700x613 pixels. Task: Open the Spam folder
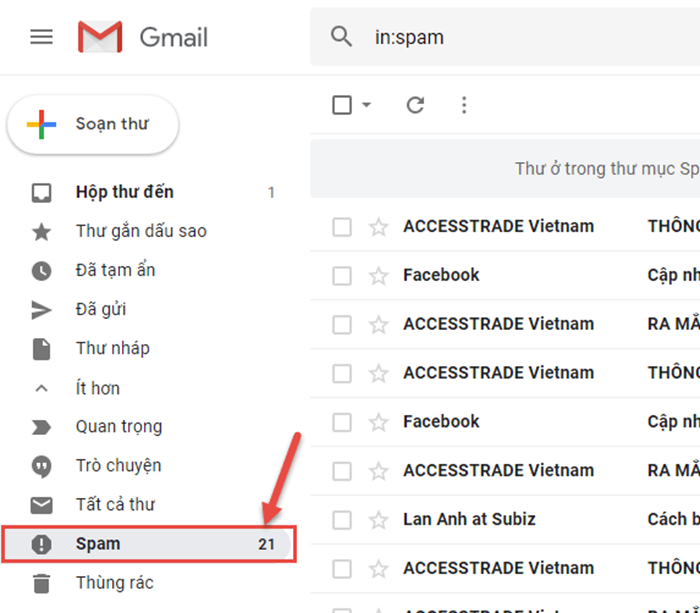click(x=145, y=544)
